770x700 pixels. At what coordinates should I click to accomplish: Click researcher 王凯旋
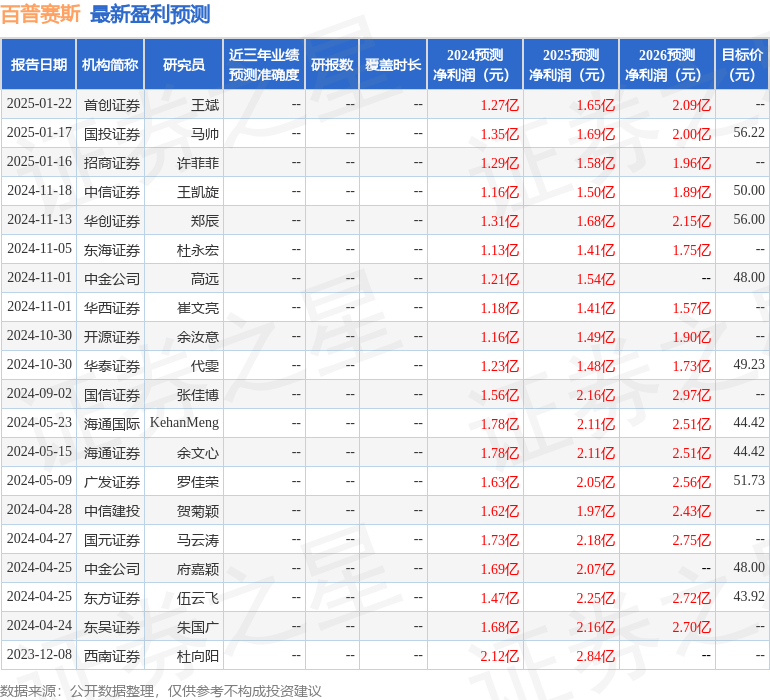198,192
